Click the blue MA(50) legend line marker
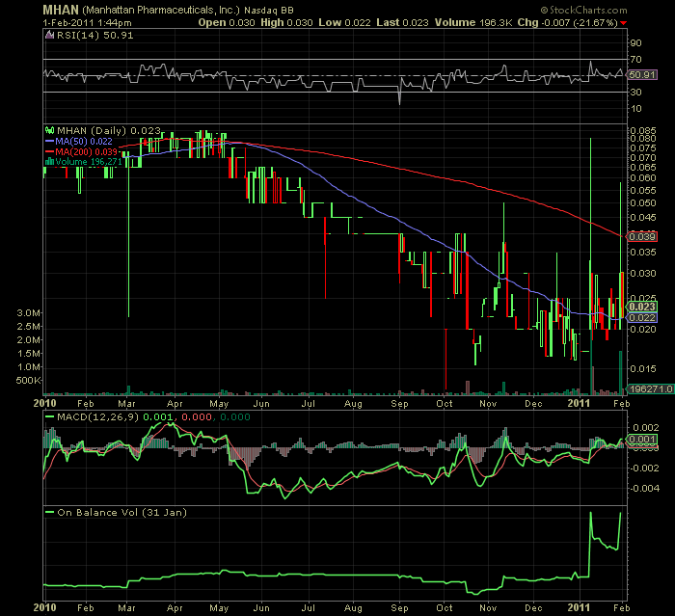This screenshot has width=675, height=616. pos(48,141)
